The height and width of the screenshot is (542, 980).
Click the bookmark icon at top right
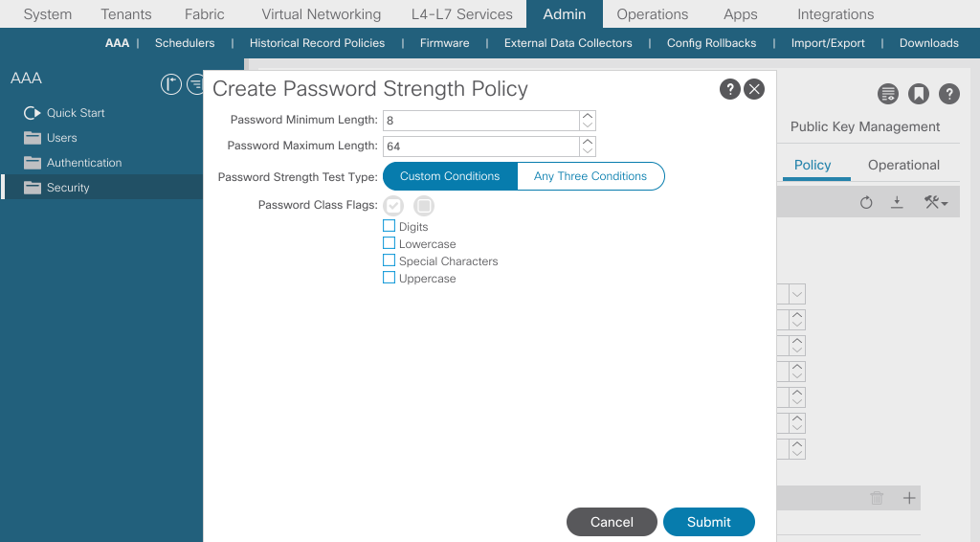point(919,94)
